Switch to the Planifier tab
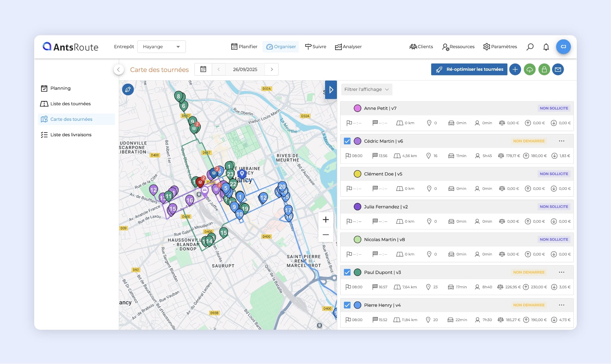The width and height of the screenshot is (611, 364). 244,47
